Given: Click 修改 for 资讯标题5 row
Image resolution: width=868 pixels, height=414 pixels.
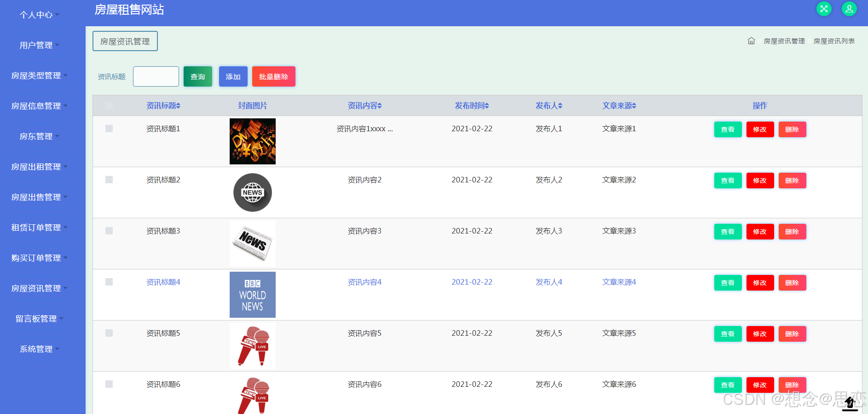Looking at the screenshot, I should (760, 334).
